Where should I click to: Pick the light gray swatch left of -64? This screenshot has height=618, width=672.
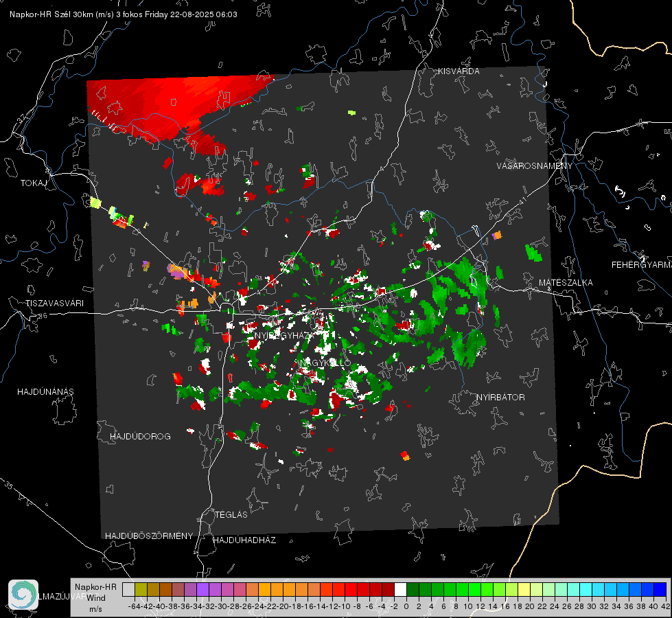coord(128,590)
